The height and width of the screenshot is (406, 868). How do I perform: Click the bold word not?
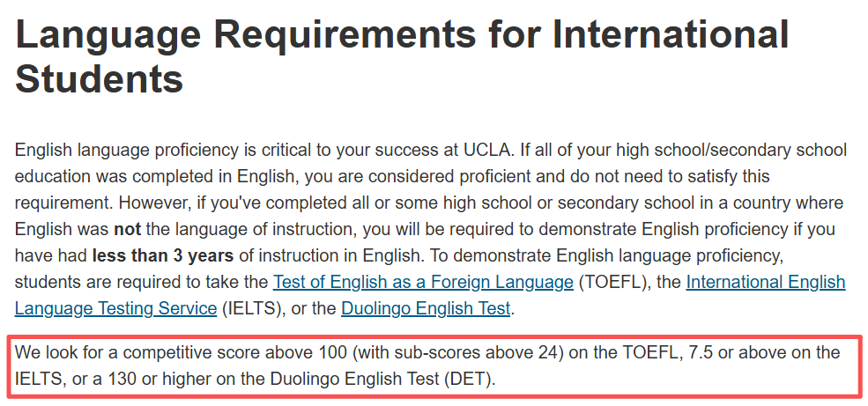point(125,230)
